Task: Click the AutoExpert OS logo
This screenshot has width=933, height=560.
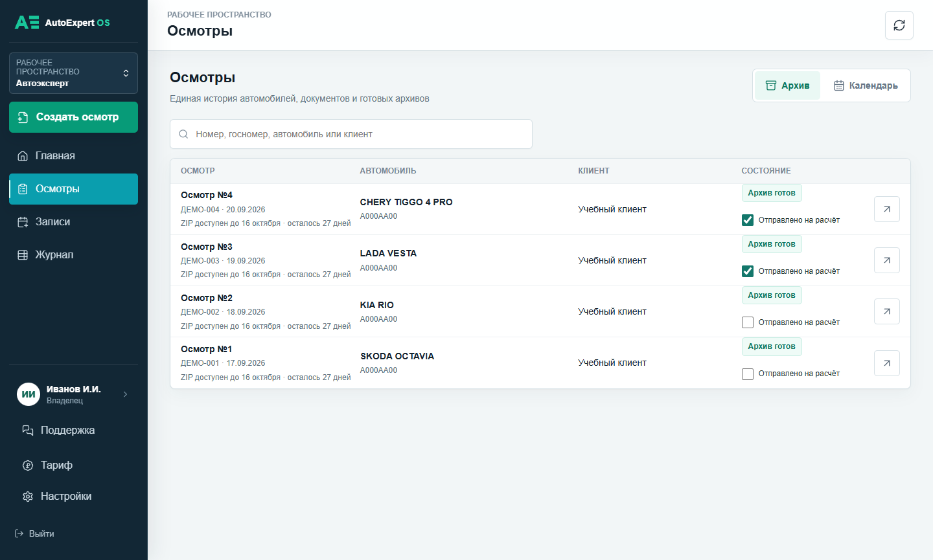Action: [x=62, y=23]
